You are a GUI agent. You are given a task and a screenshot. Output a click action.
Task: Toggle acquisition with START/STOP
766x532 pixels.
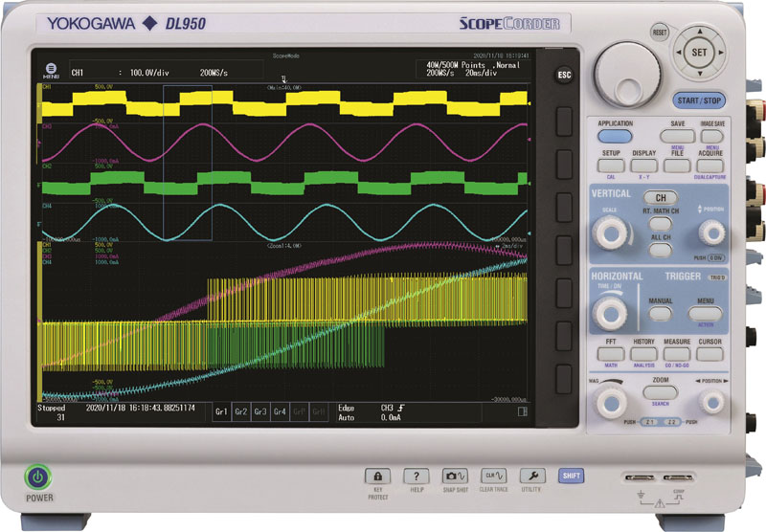point(699,100)
